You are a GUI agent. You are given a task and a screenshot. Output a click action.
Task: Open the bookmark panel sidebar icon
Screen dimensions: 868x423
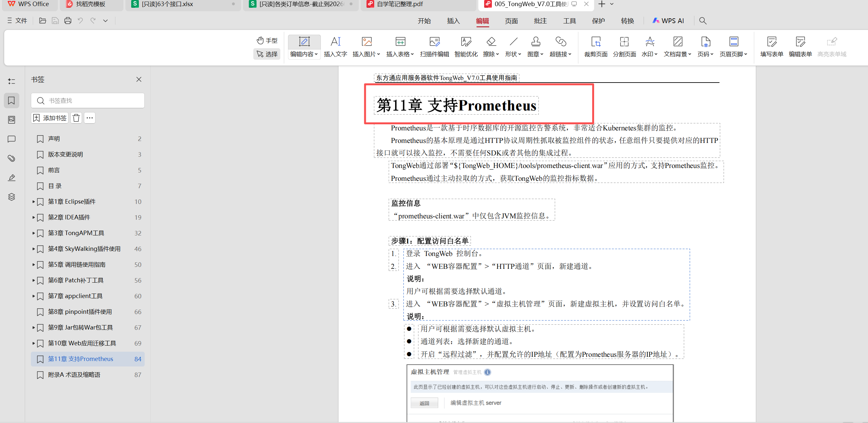pos(12,100)
